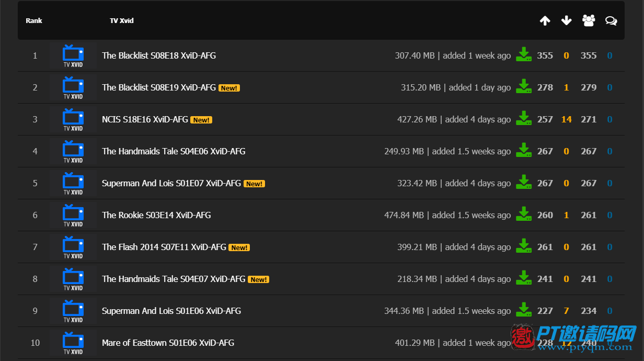The image size is (644, 361).
Task: Open Mare of Easttown S01E06 XviD-AFG
Action: coord(168,343)
